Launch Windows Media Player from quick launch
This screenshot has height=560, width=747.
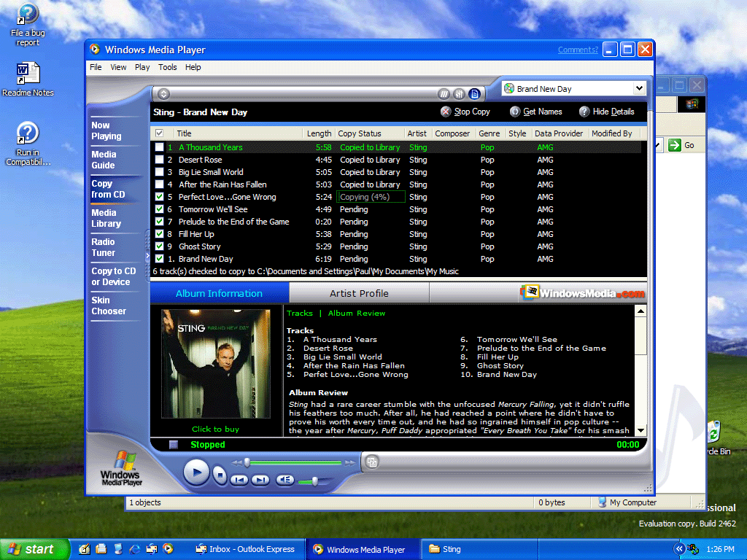(x=169, y=549)
